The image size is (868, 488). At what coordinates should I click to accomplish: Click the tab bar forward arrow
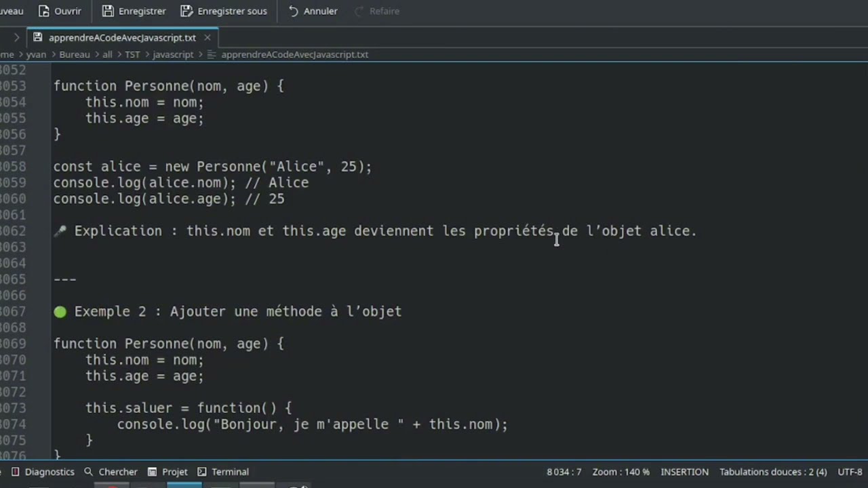coord(16,38)
